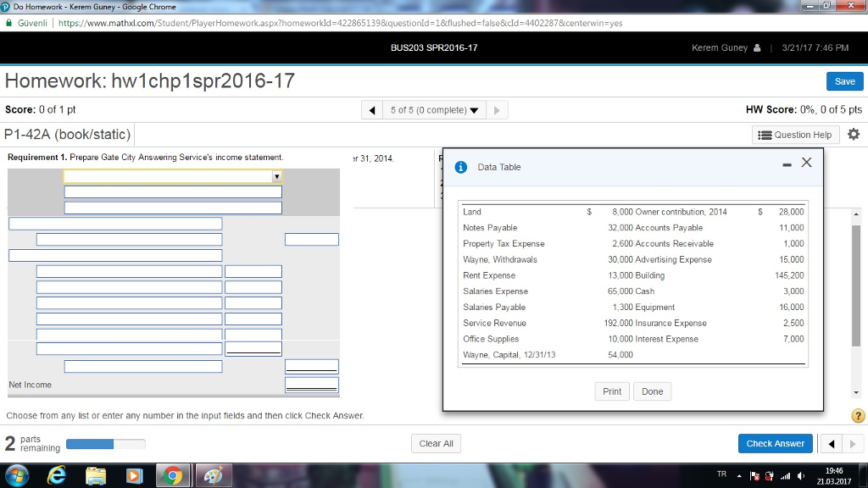868x488 pixels.
Task: Open Question Help menu
Action: click(x=795, y=135)
